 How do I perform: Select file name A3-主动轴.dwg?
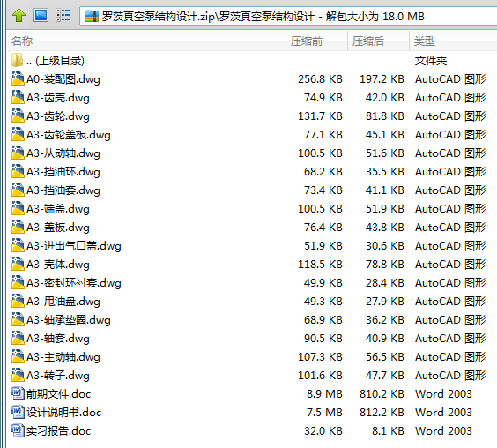click(x=63, y=356)
